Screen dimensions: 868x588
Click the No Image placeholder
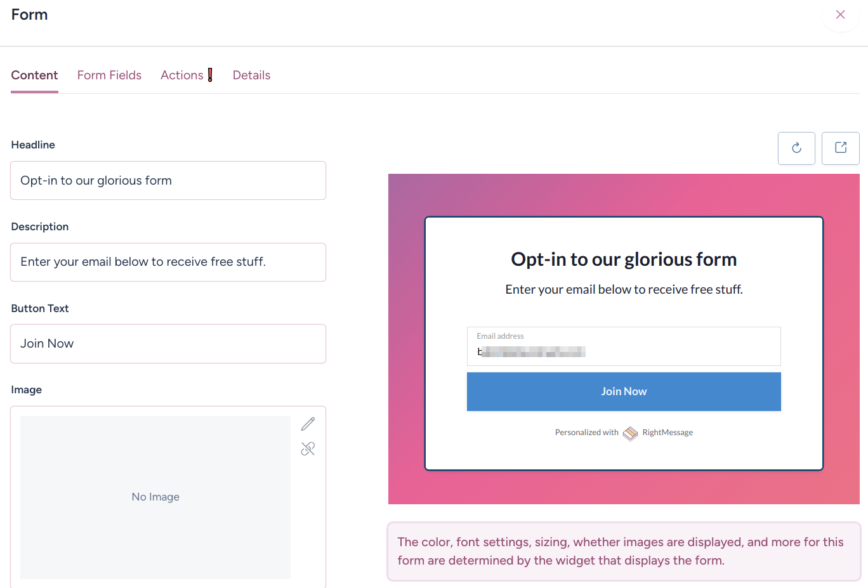click(x=155, y=497)
